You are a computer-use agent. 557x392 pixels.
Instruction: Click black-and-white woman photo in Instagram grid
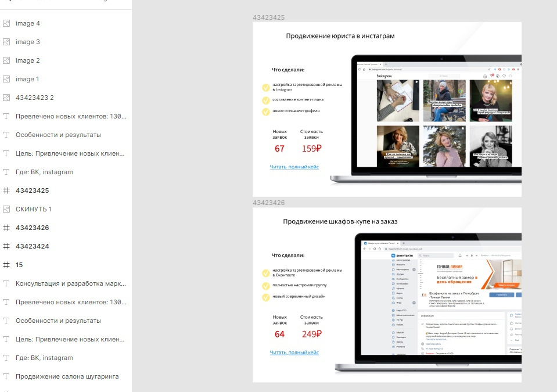(x=491, y=146)
